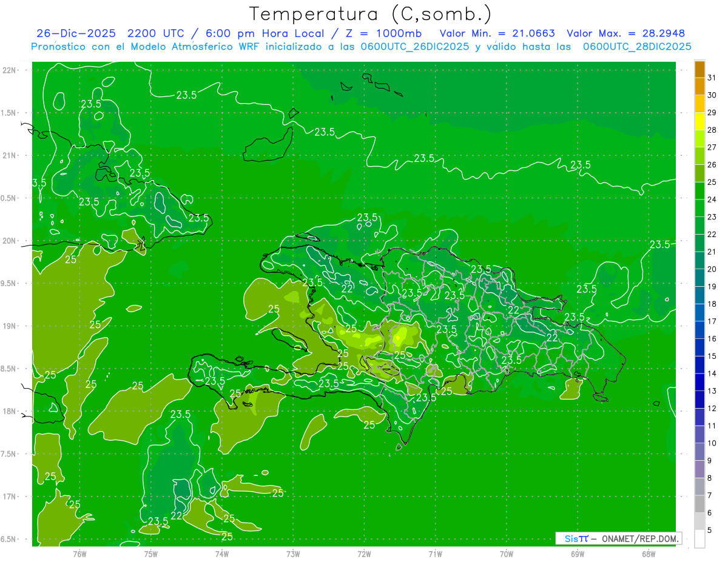Click the '1.5N' latitude axis label

(x=9, y=113)
